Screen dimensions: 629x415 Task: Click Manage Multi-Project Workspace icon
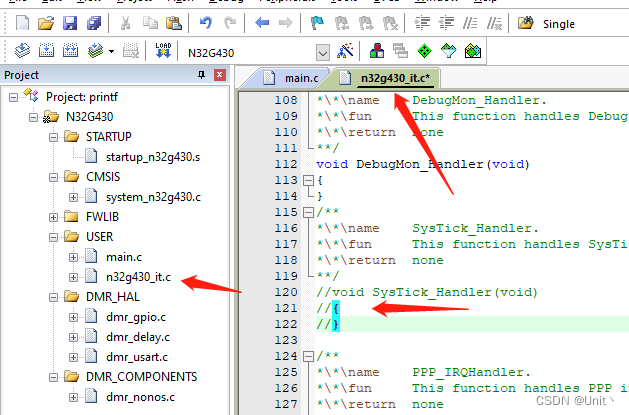pyautogui.click(x=400, y=51)
